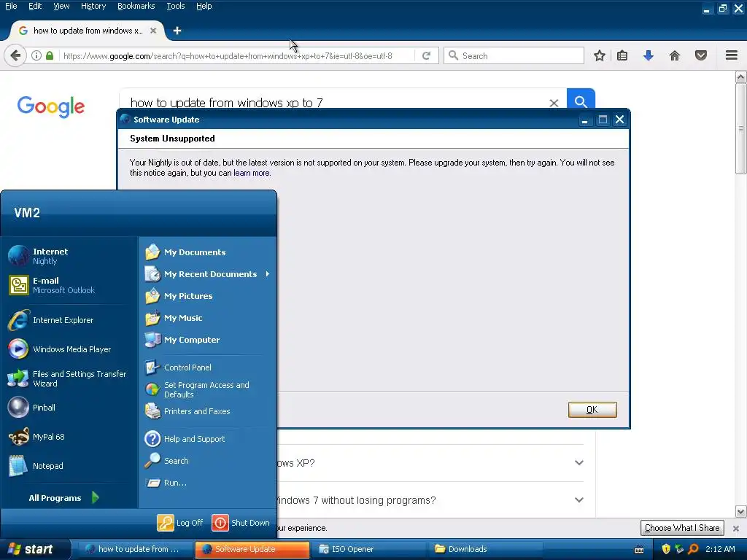Go to home page via house icon
747x560 pixels.
674,55
